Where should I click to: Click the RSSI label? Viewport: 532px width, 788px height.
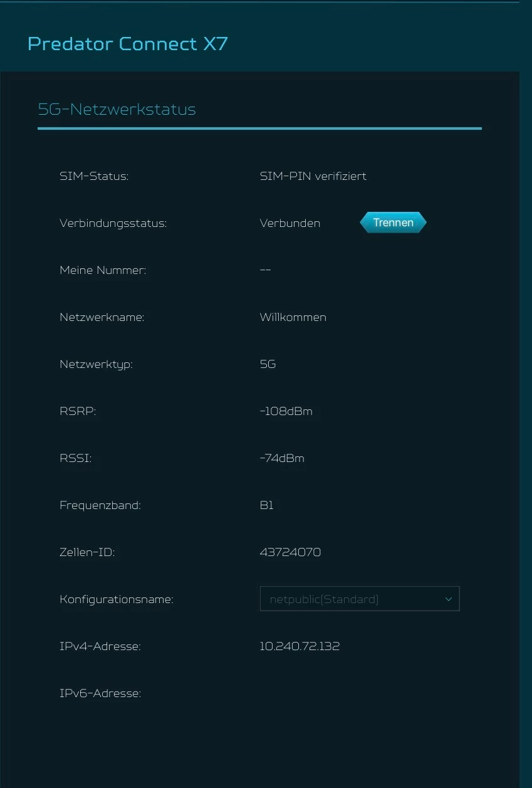click(x=76, y=458)
